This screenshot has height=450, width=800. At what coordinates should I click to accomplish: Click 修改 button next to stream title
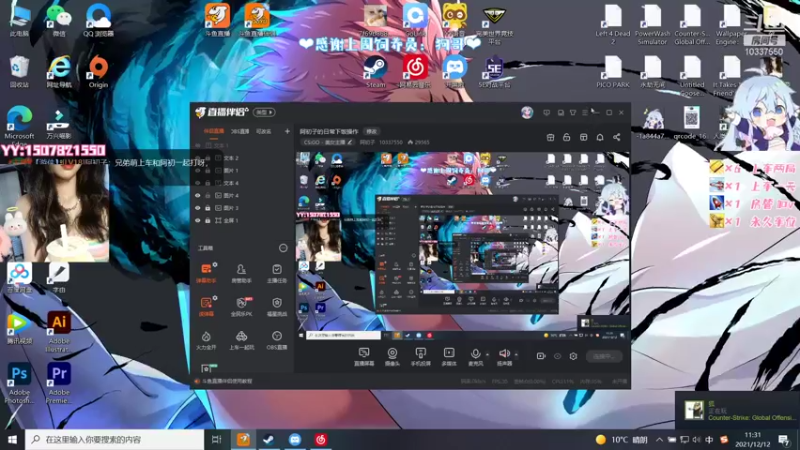pyautogui.click(x=371, y=132)
